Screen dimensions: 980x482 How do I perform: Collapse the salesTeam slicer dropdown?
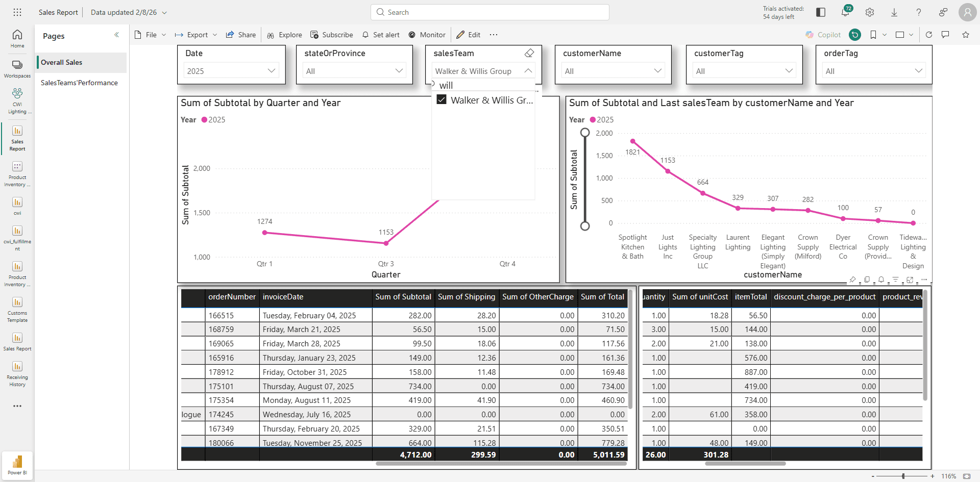(528, 71)
